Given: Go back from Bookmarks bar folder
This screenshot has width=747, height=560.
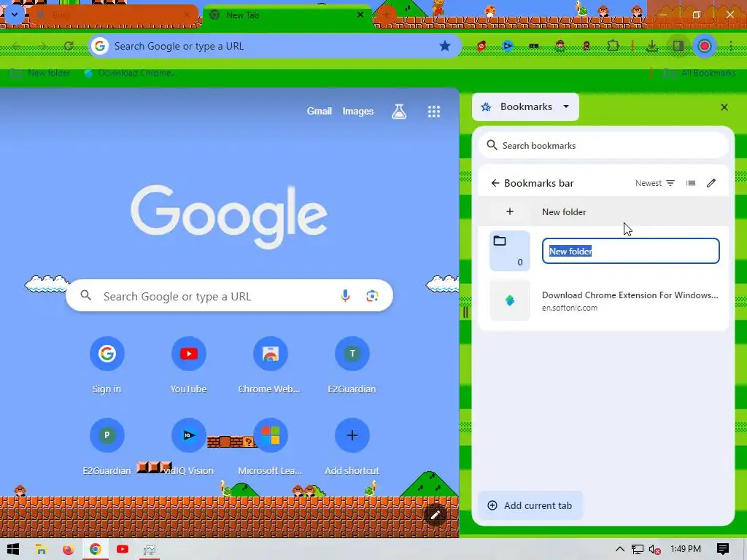Looking at the screenshot, I should point(495,183).
